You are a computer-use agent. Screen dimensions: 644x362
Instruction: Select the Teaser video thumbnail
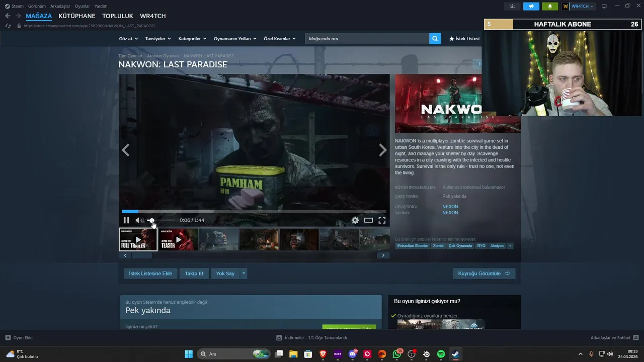(178, 239)
